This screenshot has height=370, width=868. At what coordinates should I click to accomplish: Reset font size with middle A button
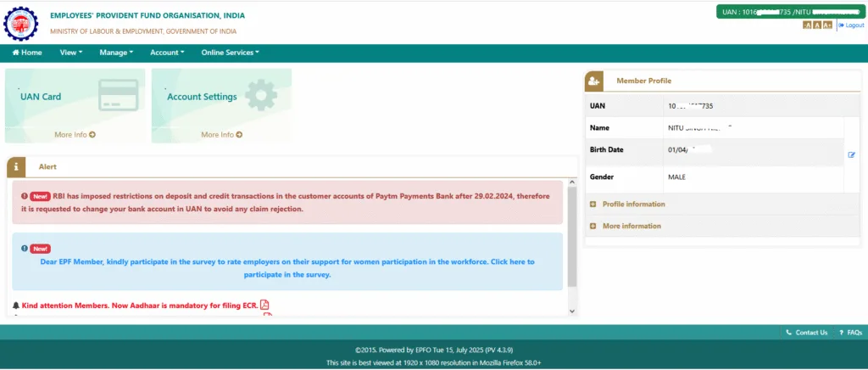817,25
